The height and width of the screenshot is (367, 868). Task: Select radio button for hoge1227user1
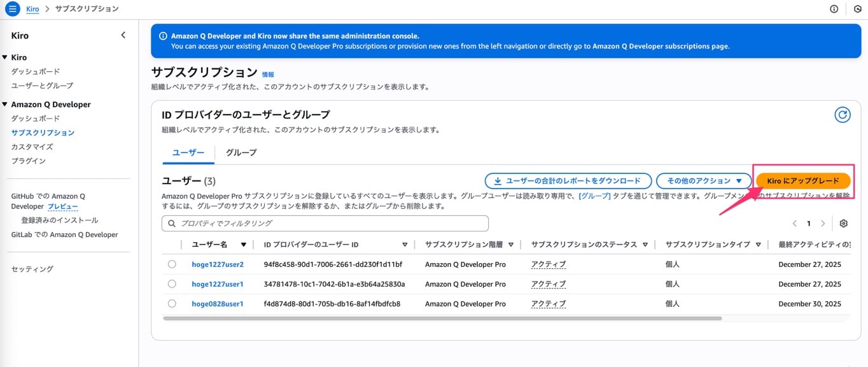click(x=172, y=284)
